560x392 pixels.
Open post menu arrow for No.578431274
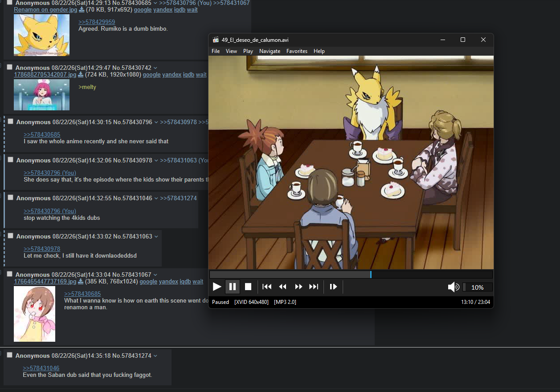click(x=155, y=356)
